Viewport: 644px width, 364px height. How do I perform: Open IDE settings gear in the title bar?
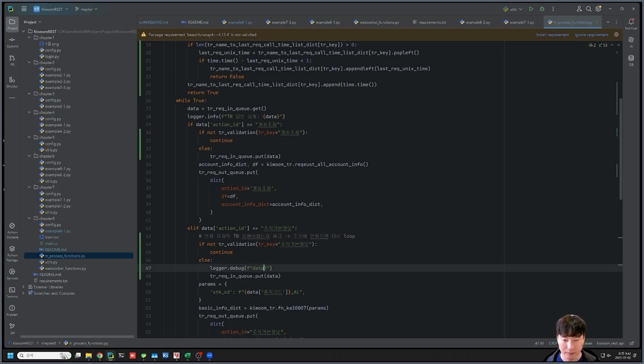(598, 9)
